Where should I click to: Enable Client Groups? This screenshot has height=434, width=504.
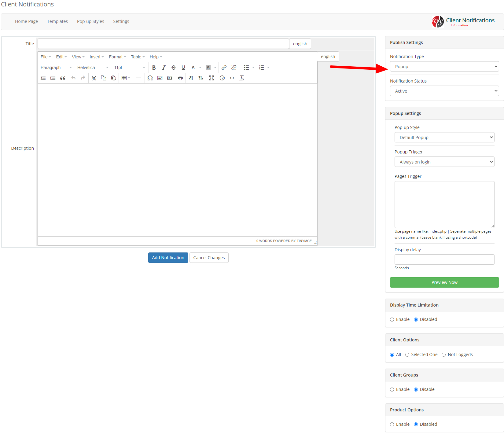coord(392,389)
